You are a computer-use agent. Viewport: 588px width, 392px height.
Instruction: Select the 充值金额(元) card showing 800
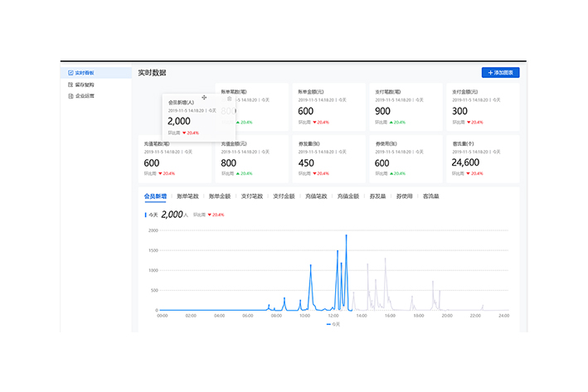click(251, 159)
